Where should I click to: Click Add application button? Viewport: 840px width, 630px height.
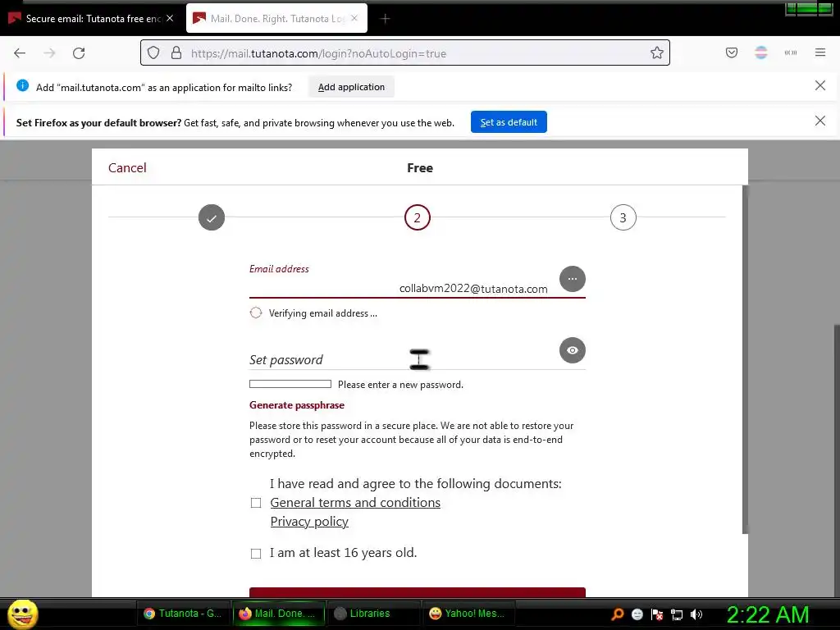351,87
